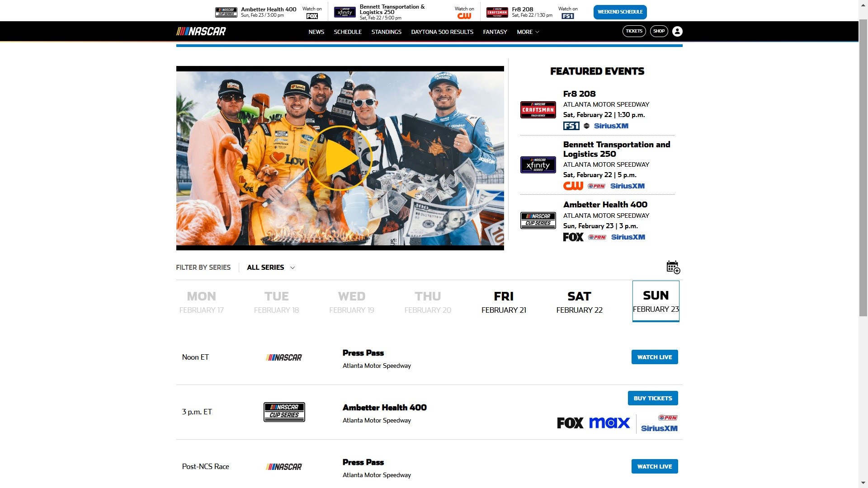This screenshot has height=488, width=868.
Task: Open Ambetter Health 400 featured event title
Action: [605, 205]
